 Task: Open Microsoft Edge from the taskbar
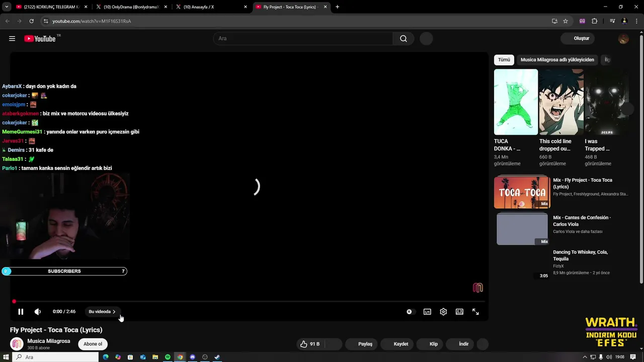[x=106, y=357]
